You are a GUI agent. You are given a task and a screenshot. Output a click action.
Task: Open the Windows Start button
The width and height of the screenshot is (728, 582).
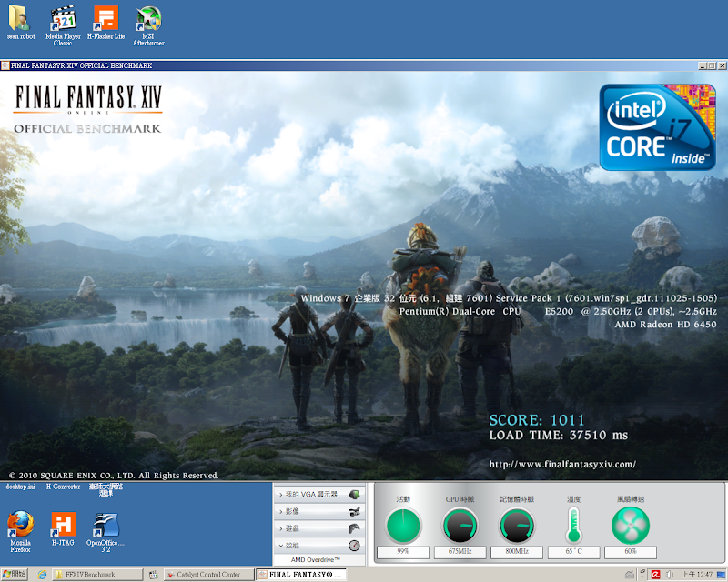pos(14,575)
